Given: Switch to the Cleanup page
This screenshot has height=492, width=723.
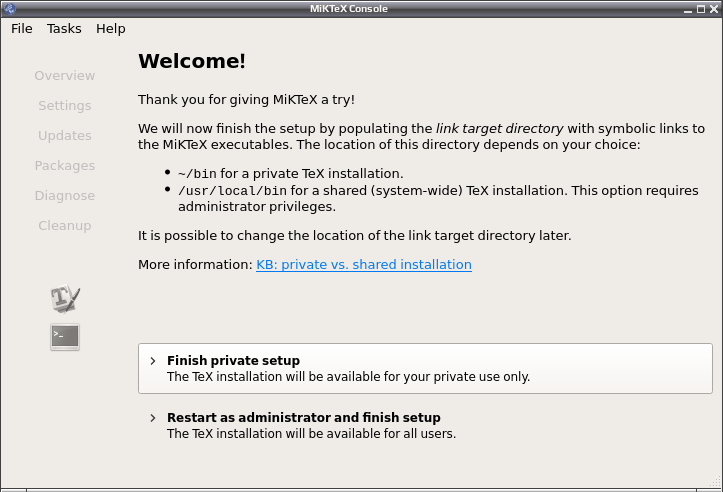Looking at the screenshot, I should pos(65,225).
